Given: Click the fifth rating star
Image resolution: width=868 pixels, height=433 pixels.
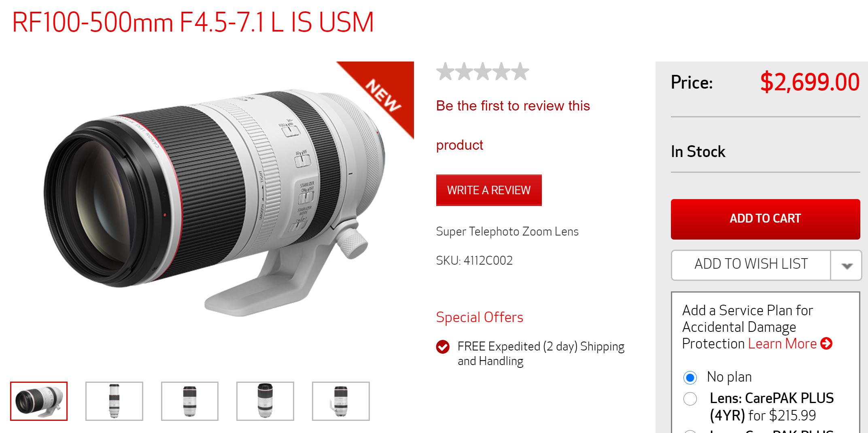Looking at the screenshot, I should tap(520, 72).
